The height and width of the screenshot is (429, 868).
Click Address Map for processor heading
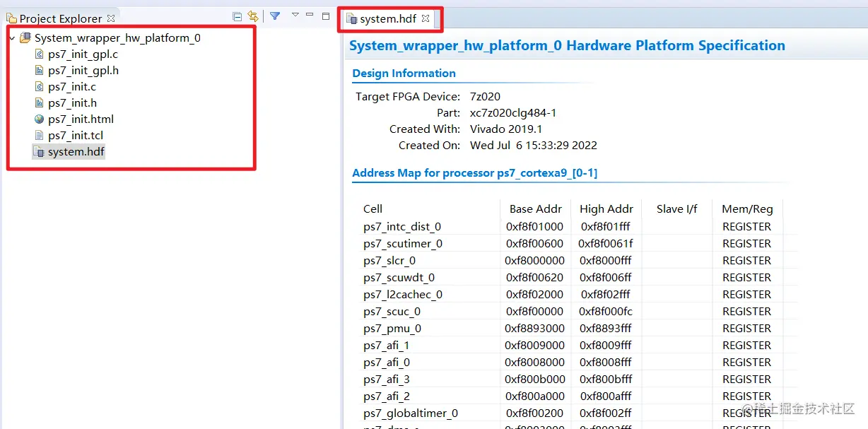pyautogui.click(x=474, y=173)
